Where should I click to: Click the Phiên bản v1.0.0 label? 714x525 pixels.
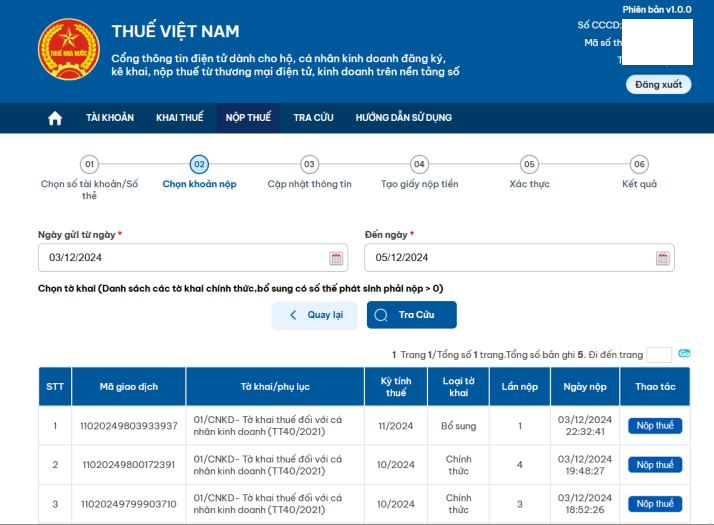point(657,10)
